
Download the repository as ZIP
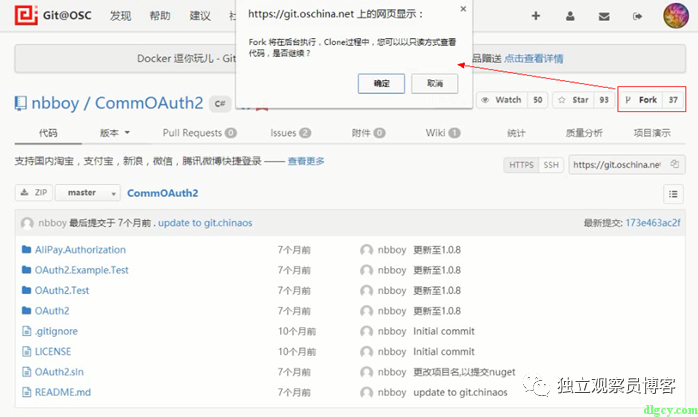coord(34,192)
